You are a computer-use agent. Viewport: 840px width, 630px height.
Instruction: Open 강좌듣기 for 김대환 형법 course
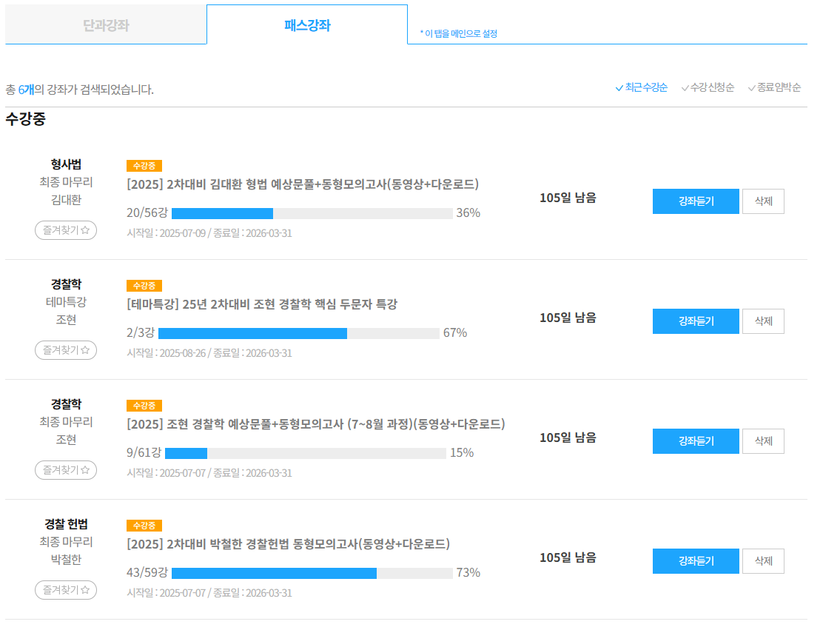click(x=696, y=201)
